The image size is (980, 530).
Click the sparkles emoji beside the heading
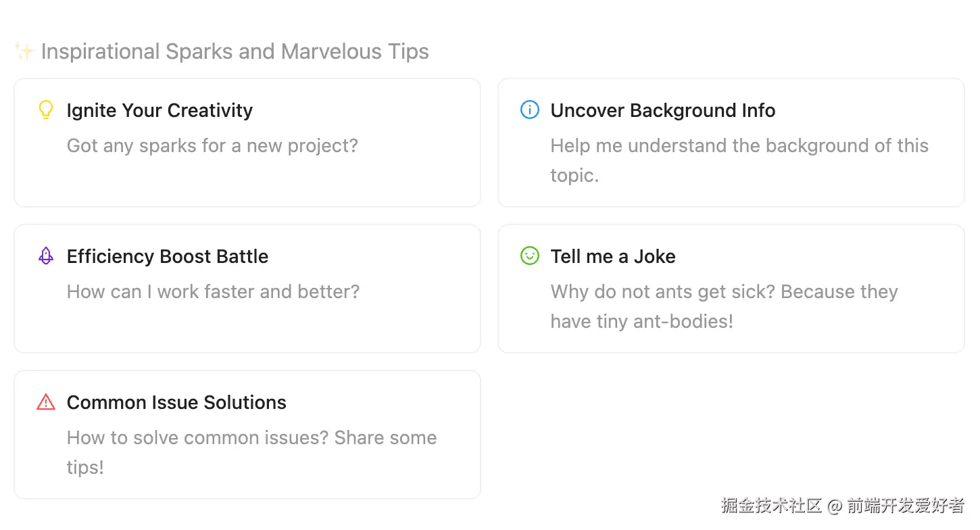coord(24,51)
